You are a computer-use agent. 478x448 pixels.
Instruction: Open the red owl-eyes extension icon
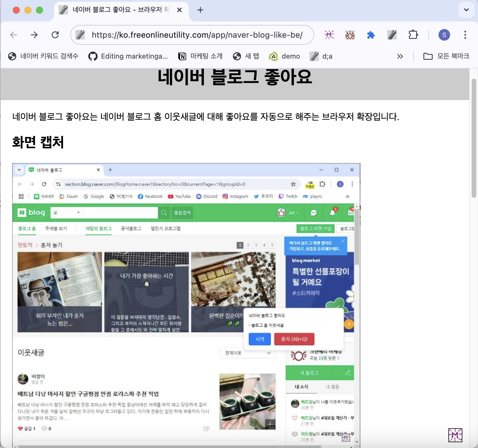350,35
